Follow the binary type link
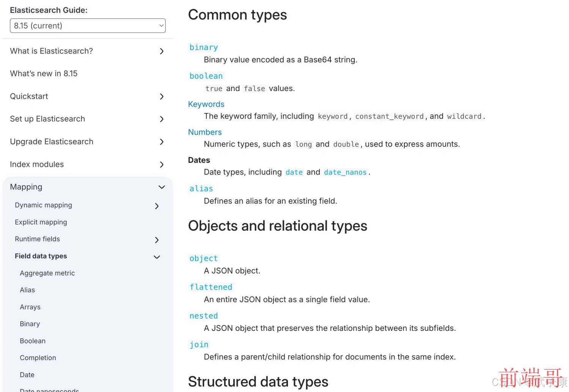The width and height of the screenshot is (569, 392). (x=204, y=47)
